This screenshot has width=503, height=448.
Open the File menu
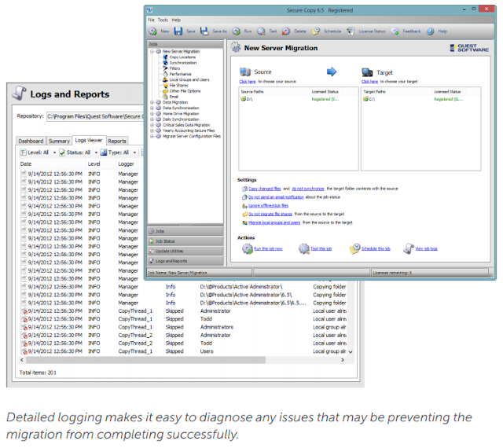pos(151,20)
